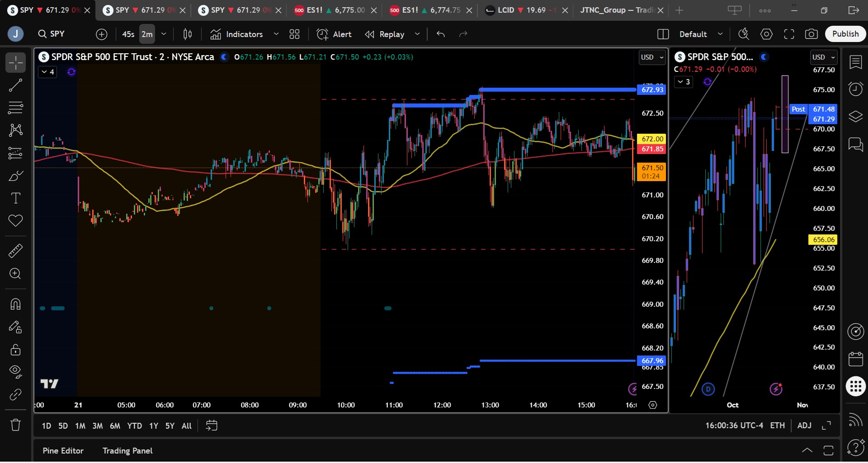The image size is (868, 463).
Task: Open the chart layout selector
Action: point(663,34)
